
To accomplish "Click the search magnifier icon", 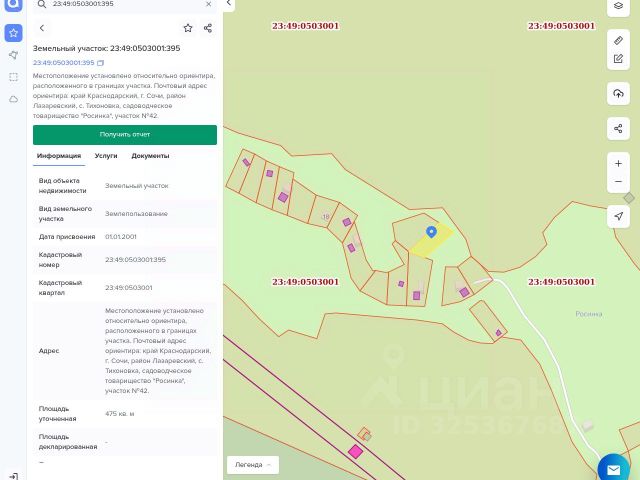I will (42, 4).
